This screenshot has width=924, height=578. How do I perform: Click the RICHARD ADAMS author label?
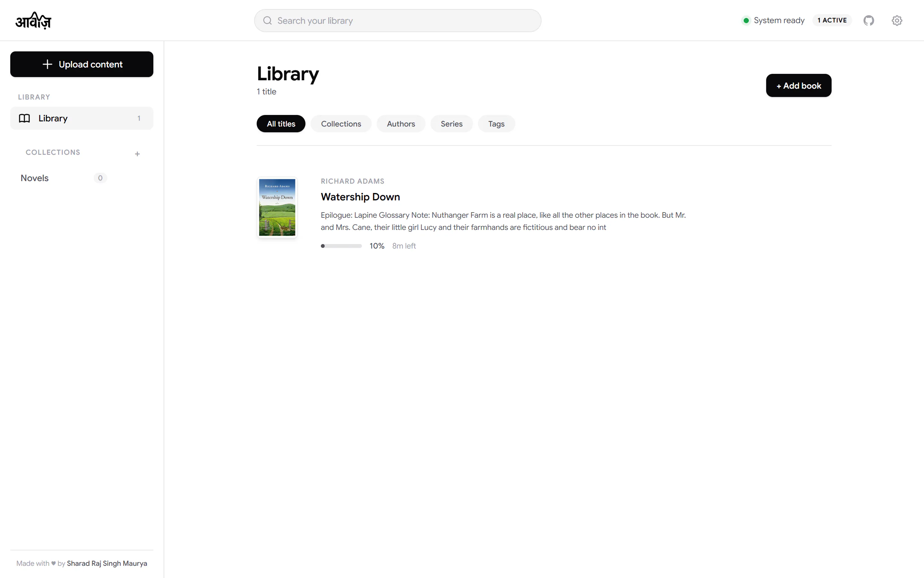352,181
